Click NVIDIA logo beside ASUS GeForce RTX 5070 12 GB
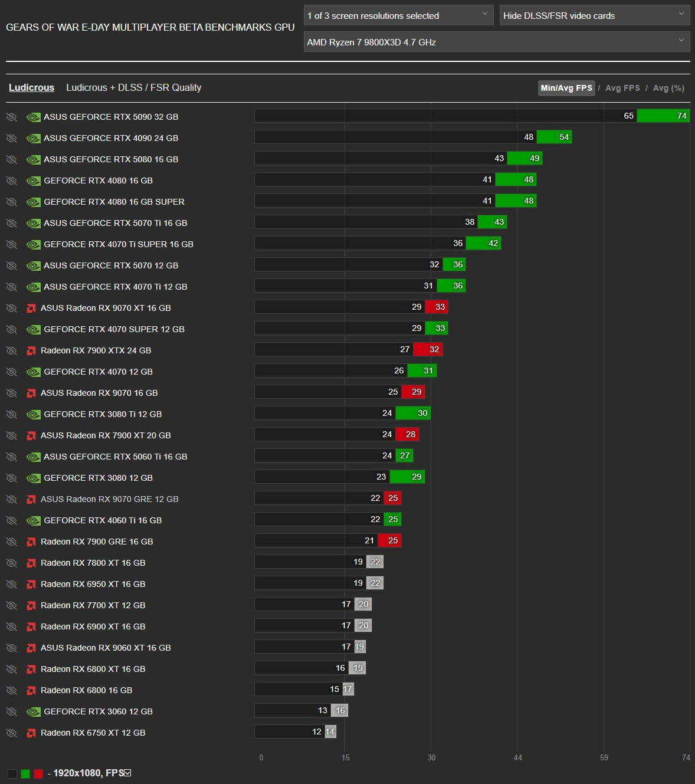 tap(34, 265)
